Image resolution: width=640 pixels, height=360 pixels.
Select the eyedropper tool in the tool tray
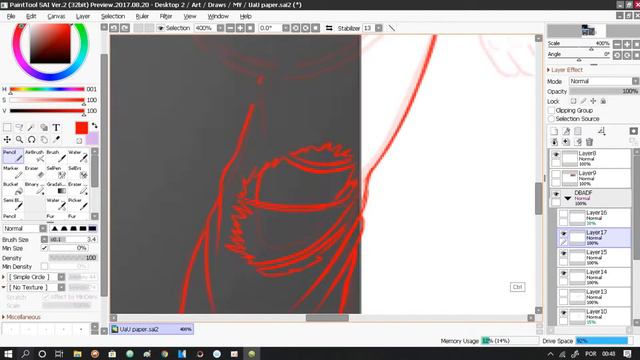(56, 140)
